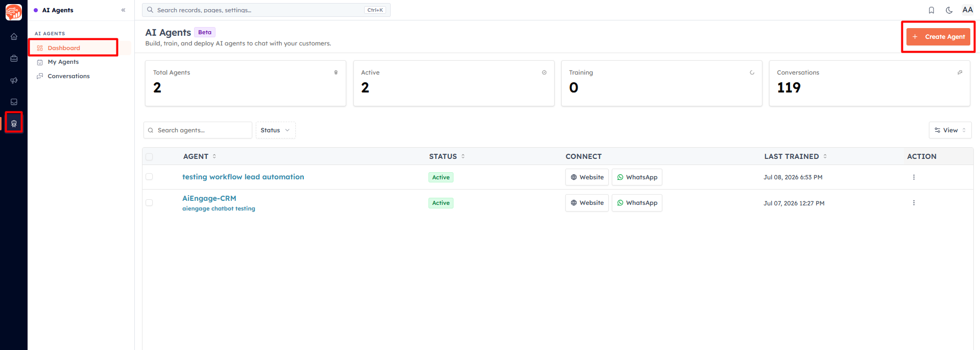The image size is (980, 350).
Task: Open testing workflow lead automation agent
Action: click(x=243, y=177)
